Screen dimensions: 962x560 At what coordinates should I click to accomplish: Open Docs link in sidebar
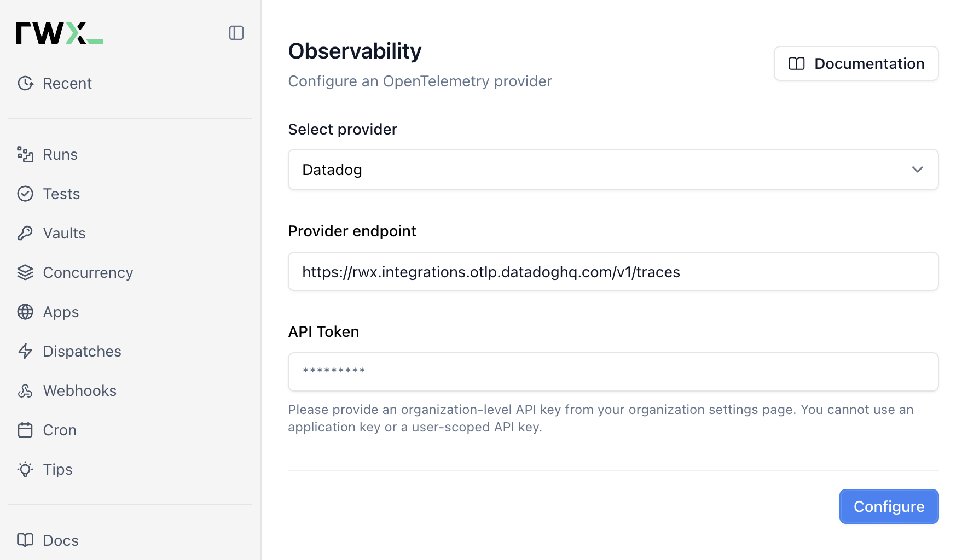pyautogui.click(x=61, y=540)
